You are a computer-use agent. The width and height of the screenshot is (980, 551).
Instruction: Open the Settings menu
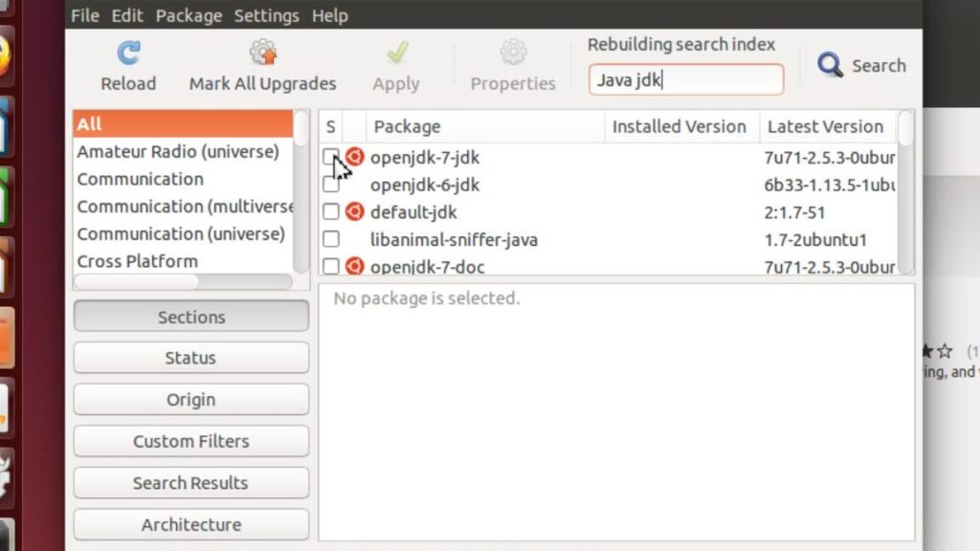(x=267, y=15)
